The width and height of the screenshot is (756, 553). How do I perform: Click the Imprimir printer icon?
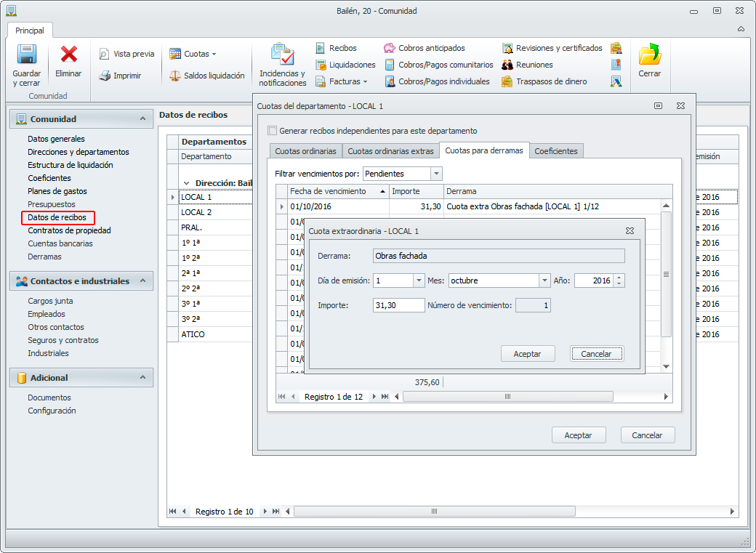105,76
